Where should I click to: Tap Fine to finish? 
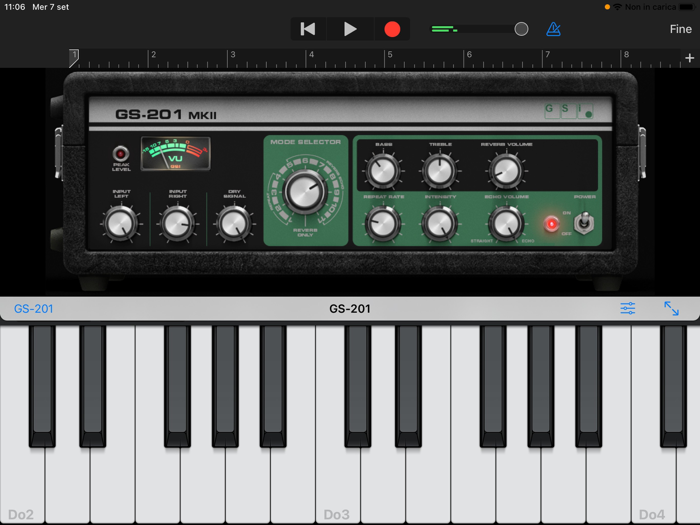point(680,29)
